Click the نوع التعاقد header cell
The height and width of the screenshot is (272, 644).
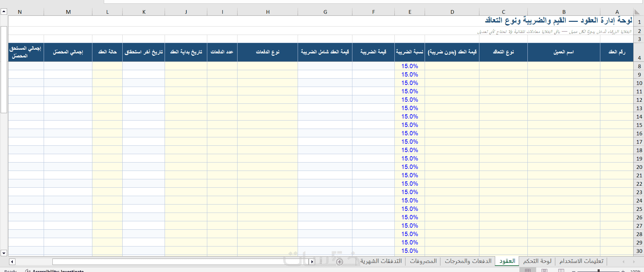click(x=503, y=52)
